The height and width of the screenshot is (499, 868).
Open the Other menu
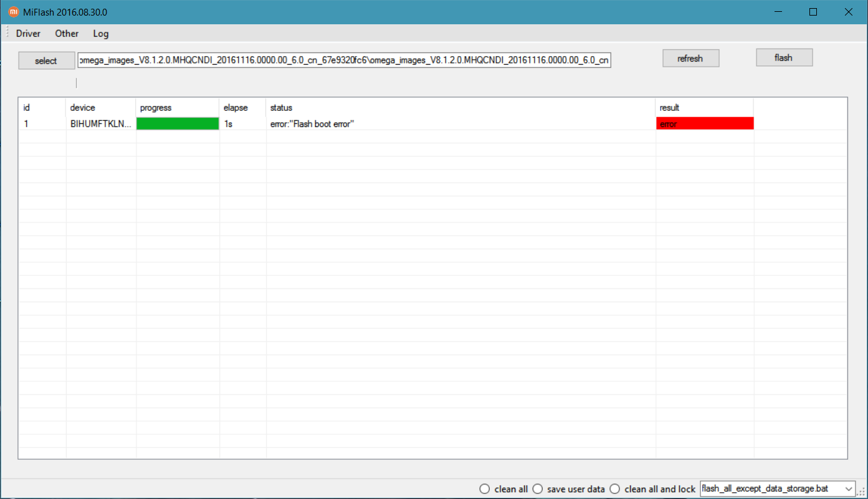(x=67, y=34)
